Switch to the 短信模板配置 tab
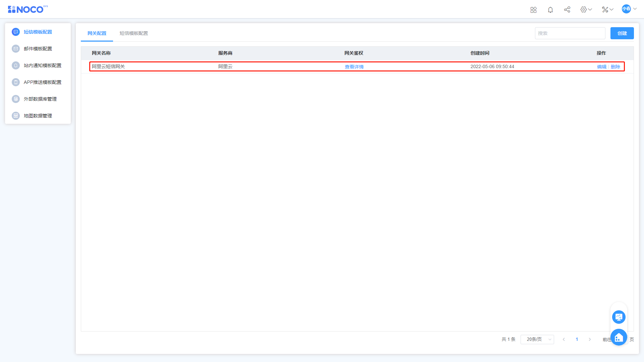The image size is (644, 362). [134, 33]
